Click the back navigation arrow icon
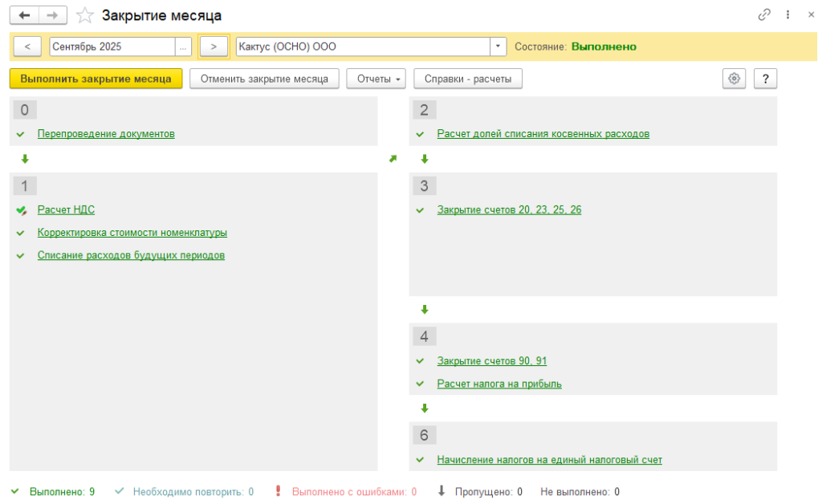This screenshot has height=504, width=822. 24,15
